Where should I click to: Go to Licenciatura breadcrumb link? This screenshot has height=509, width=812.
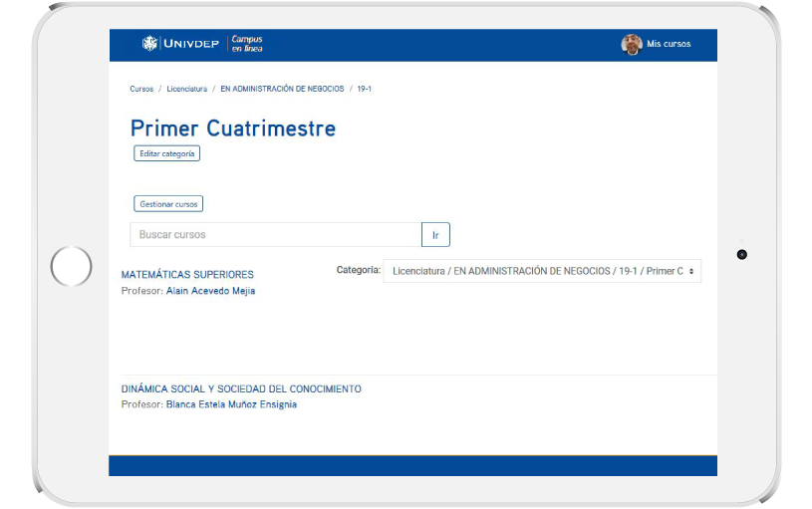(187, 89)
